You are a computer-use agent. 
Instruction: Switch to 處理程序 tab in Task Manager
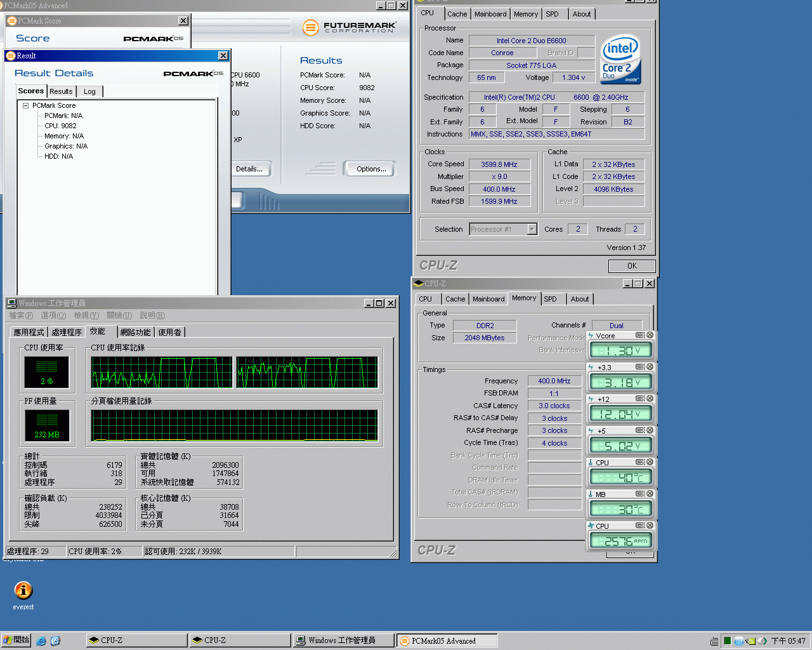[x=67, y=332]
